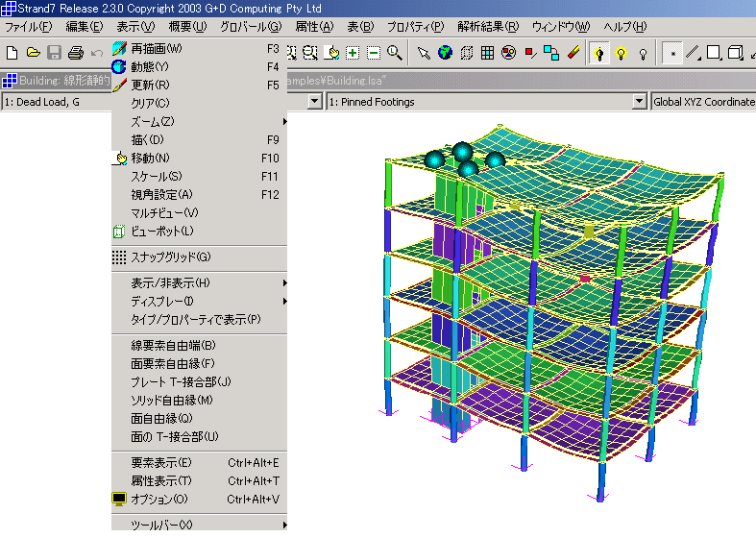Open a model with the folder icon
Image resolution: width=756 pixels, height=538 pixels.
[34, 53]
